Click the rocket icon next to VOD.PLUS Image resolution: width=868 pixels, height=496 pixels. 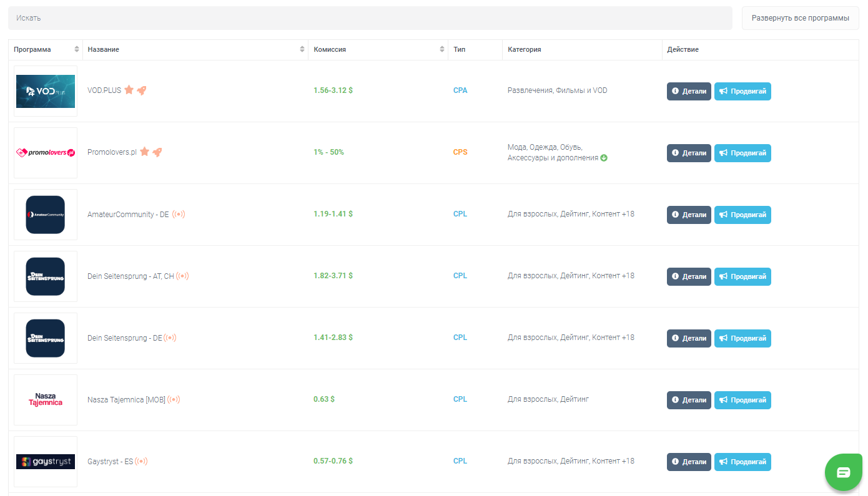coord(142,90)
